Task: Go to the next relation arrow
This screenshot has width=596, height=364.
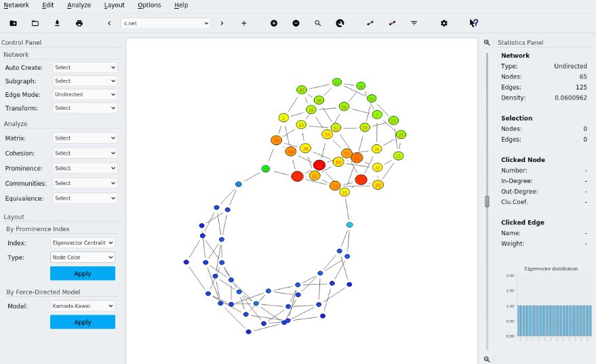Action: [222, 23]
